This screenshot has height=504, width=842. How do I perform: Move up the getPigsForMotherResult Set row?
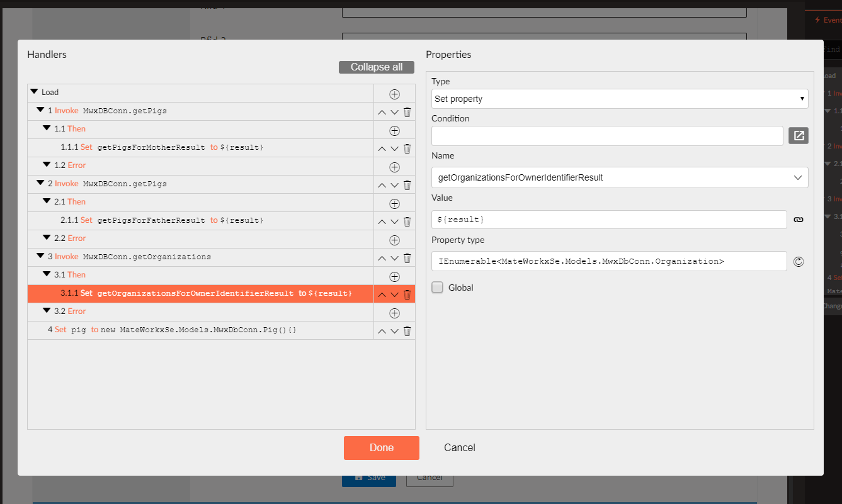[x=382, y=149]
